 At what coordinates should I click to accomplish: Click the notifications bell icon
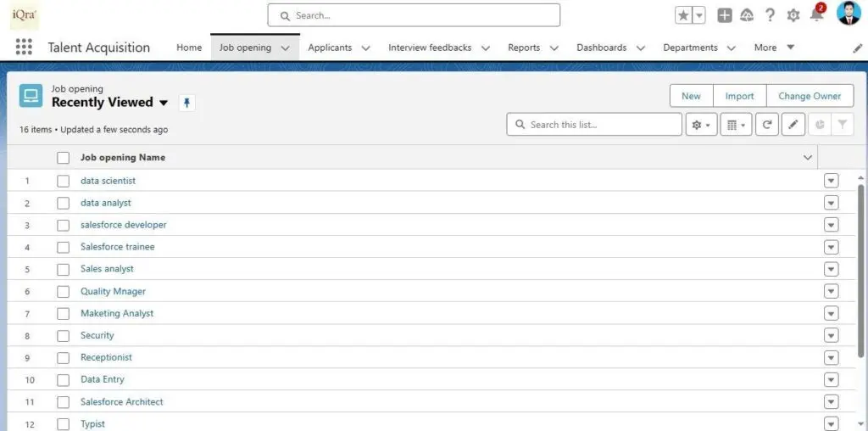(817, 15)
